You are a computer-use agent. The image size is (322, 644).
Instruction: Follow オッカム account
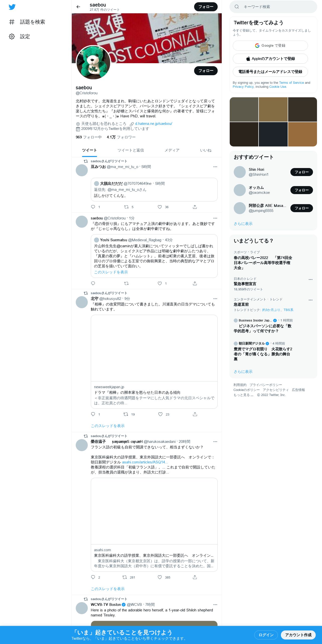[302, 190]
